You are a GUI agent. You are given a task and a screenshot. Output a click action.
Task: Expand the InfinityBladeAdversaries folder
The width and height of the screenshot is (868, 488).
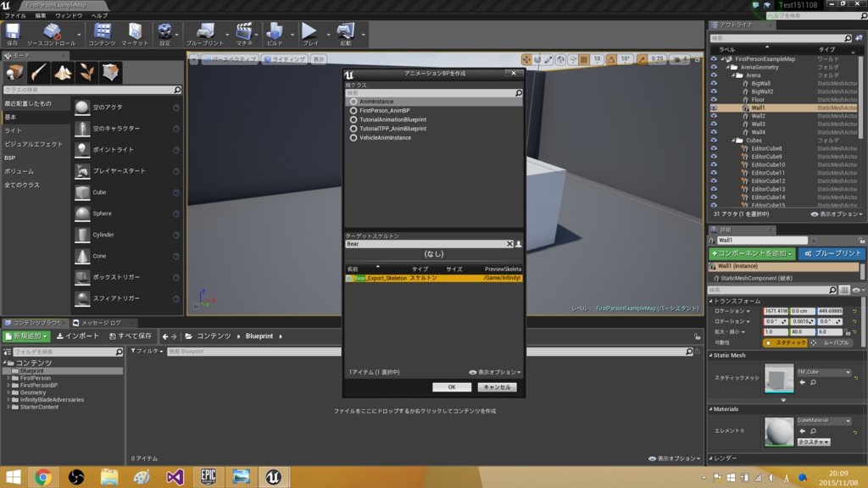coord(8,400)
